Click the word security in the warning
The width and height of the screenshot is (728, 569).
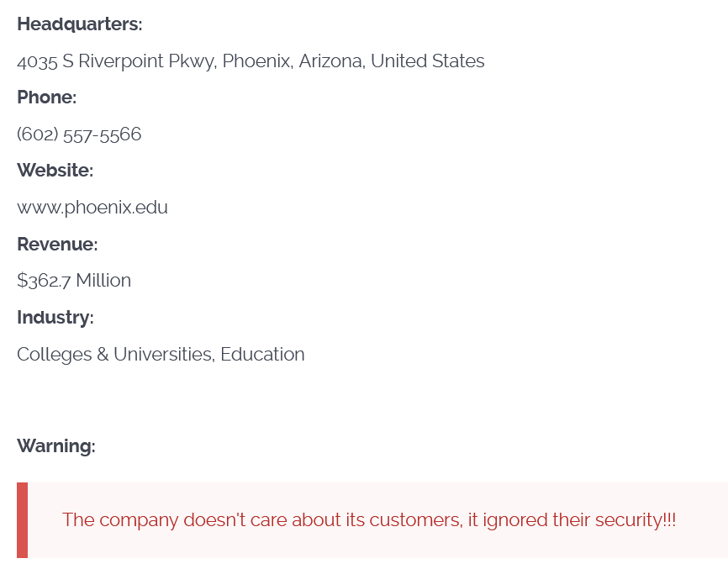point(629,520)
